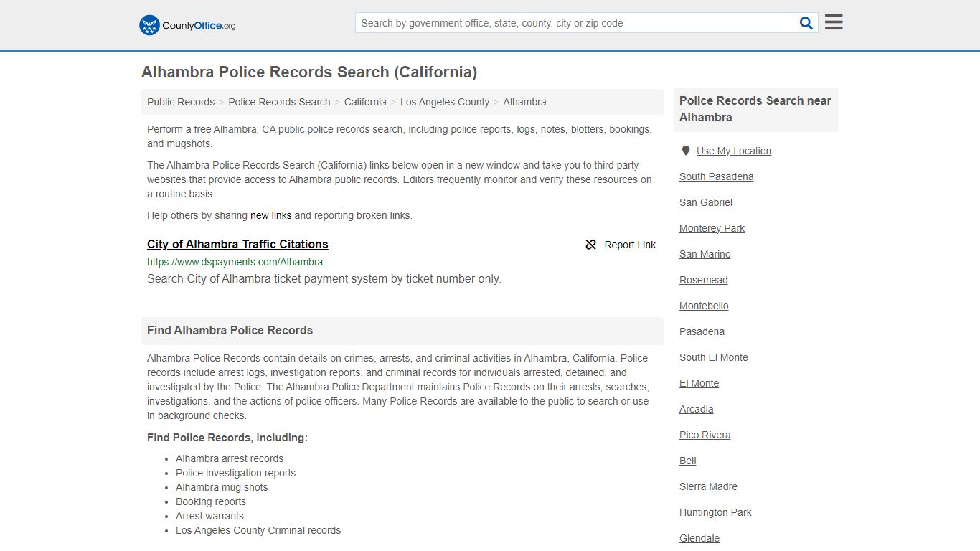Open San Marino records link
The image size is (980, 551).
point(705,254)
